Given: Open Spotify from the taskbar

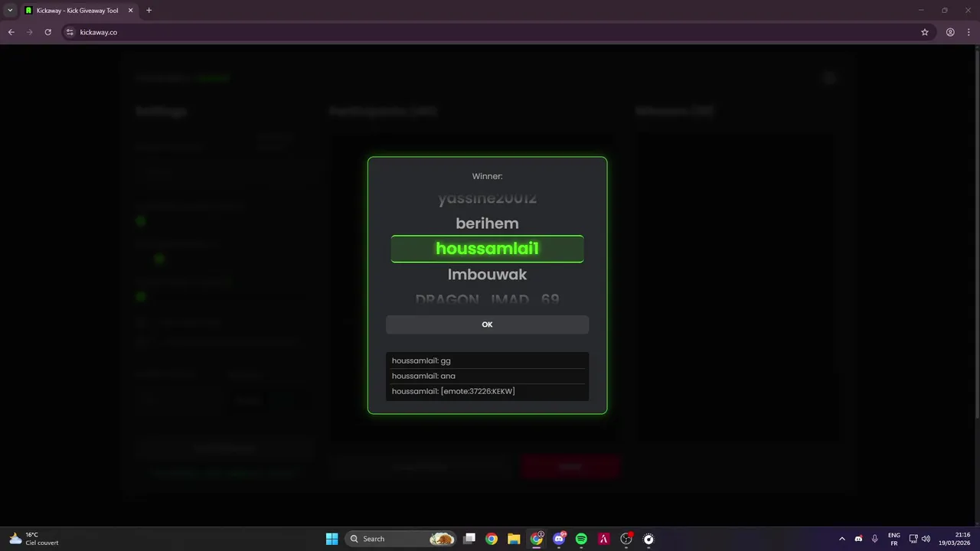Looking at the screenshot, I should pyautogui.click(x=581, y=539).
